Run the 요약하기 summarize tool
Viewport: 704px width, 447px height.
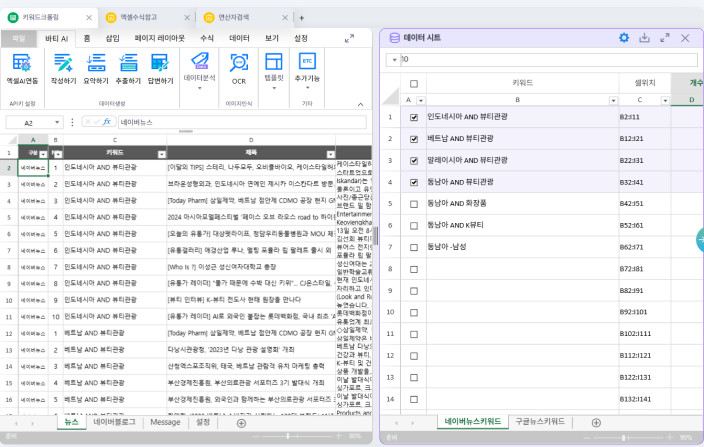pos(96,69)
